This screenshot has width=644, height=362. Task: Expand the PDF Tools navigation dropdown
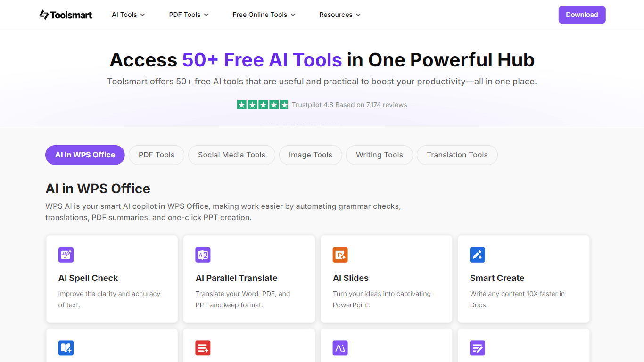click(x=189, y=15)
